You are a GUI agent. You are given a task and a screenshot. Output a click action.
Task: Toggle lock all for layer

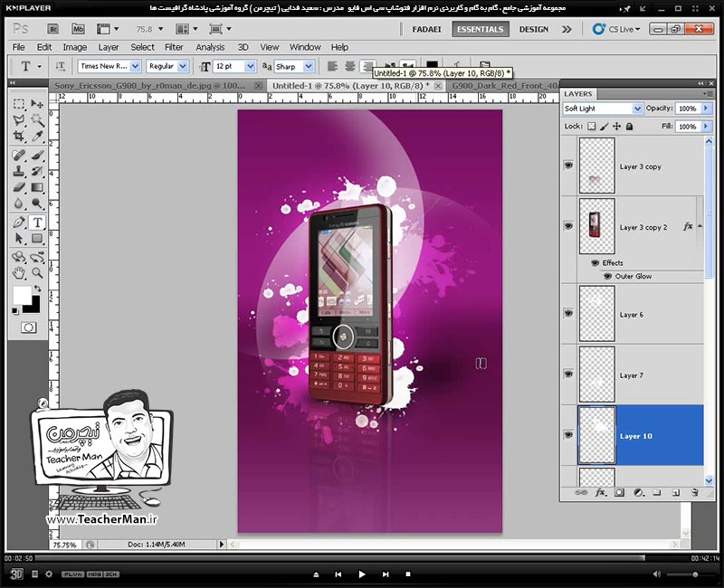pyautogui.click(x=629, y=126)
